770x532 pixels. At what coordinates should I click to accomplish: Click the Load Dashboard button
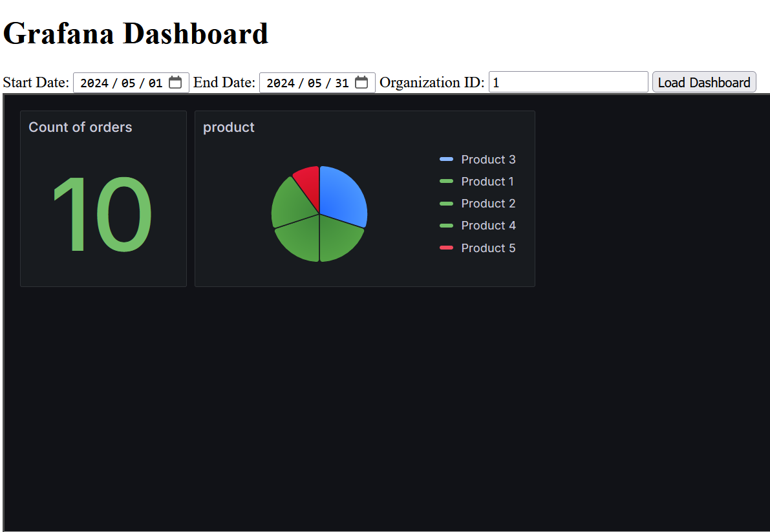703,83
